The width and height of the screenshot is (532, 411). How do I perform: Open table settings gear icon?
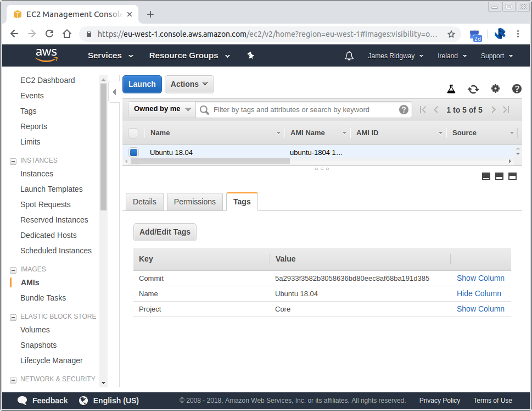pos(495,88)
